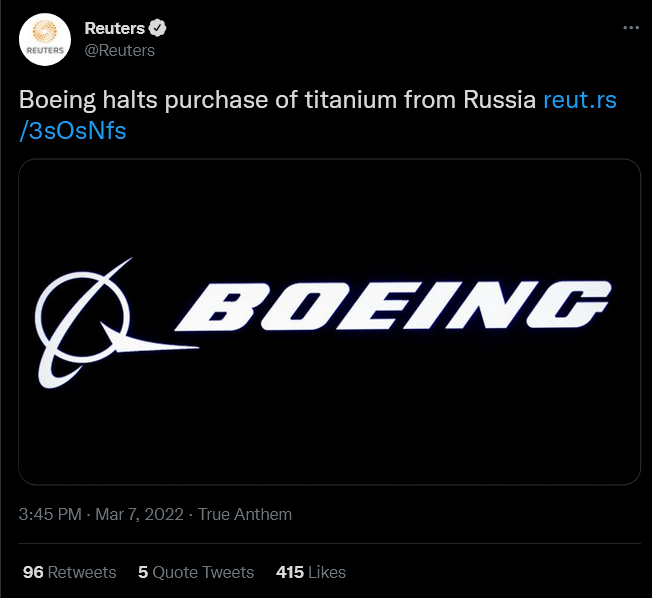Screen dimensions: 652x598
Task: Open the @Reuters handle link
Action: coord(120,50)
